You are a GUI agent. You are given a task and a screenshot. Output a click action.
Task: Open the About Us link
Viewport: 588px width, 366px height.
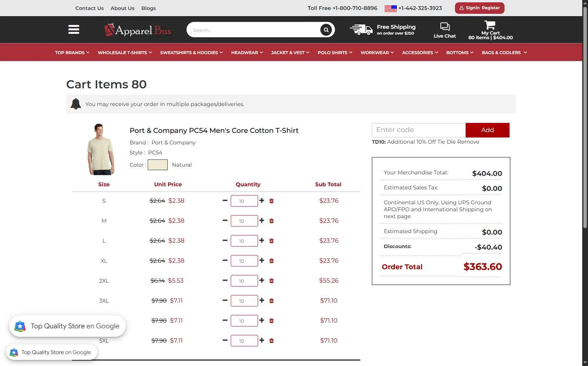(122, 8)
